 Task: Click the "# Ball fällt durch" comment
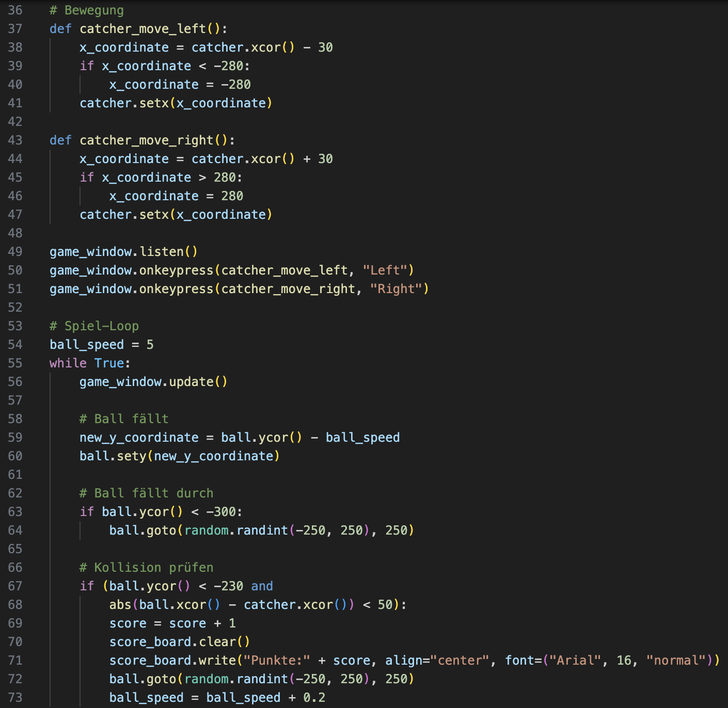(146, 493)
